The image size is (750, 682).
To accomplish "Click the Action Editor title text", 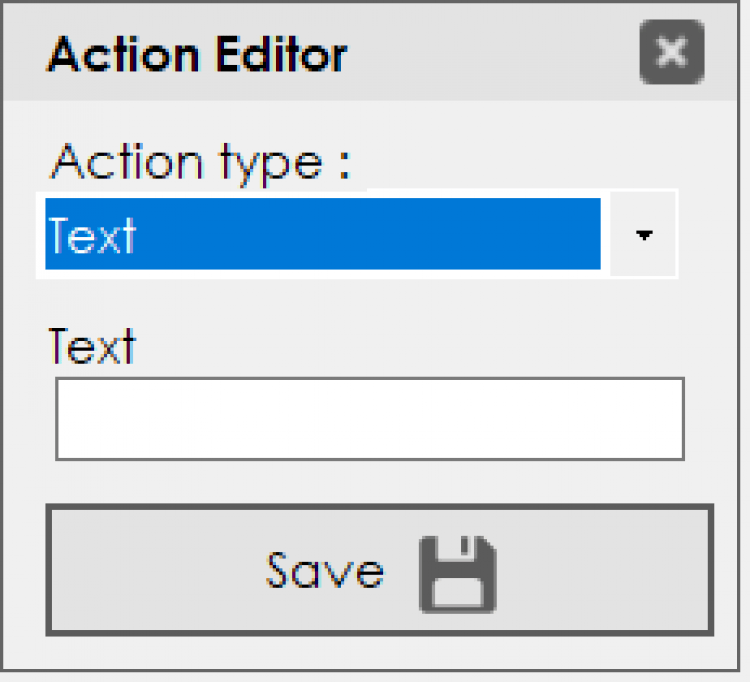I will pyautogui.click(x=197, y=54).
